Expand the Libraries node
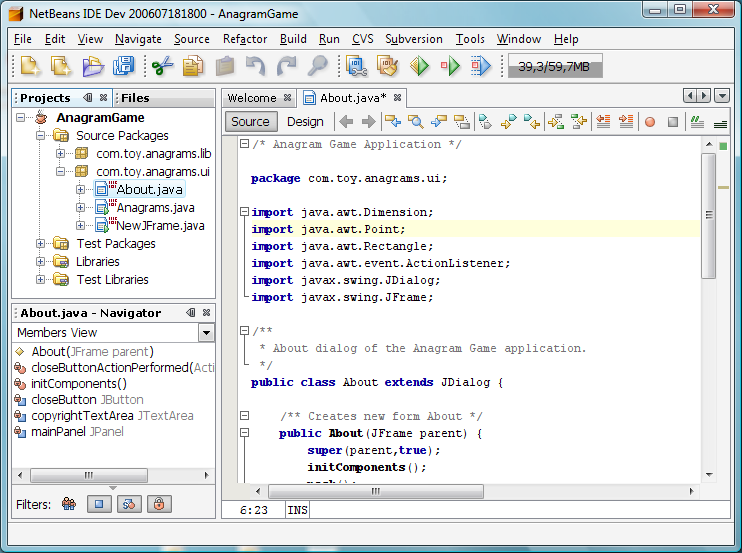Viewport: 742px width, 553px height. point(41,262)
